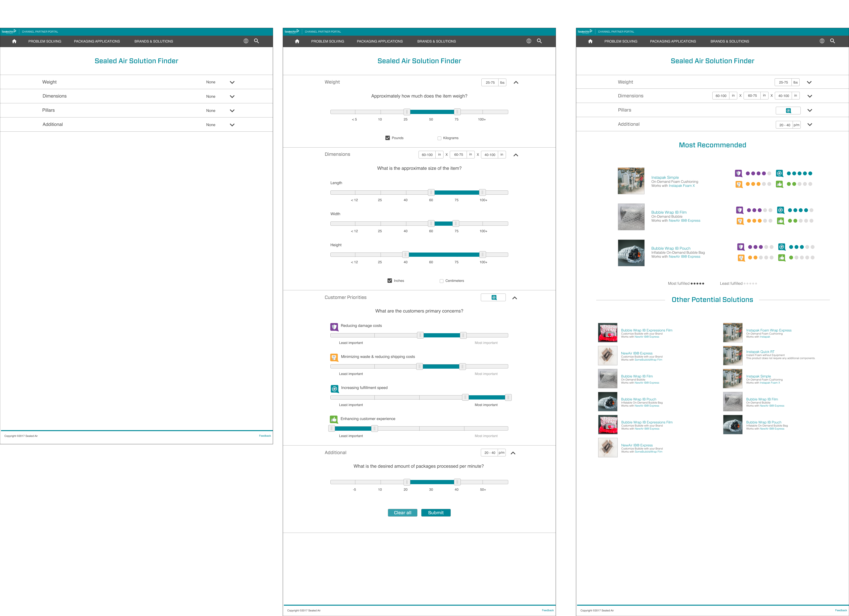
Task: Click the green thumbs-up icon beside Enhancing customer experience
Action: (x=333, y=420)
